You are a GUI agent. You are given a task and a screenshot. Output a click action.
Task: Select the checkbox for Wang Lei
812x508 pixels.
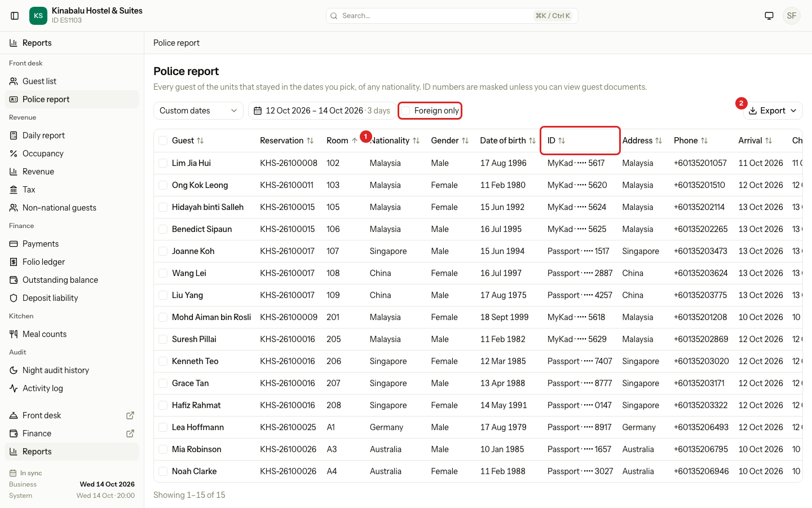pyautogui.click(x=163, y=273)
